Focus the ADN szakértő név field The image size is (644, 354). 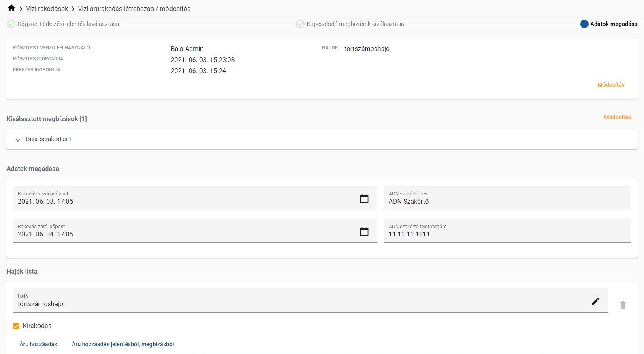(507, 201)
